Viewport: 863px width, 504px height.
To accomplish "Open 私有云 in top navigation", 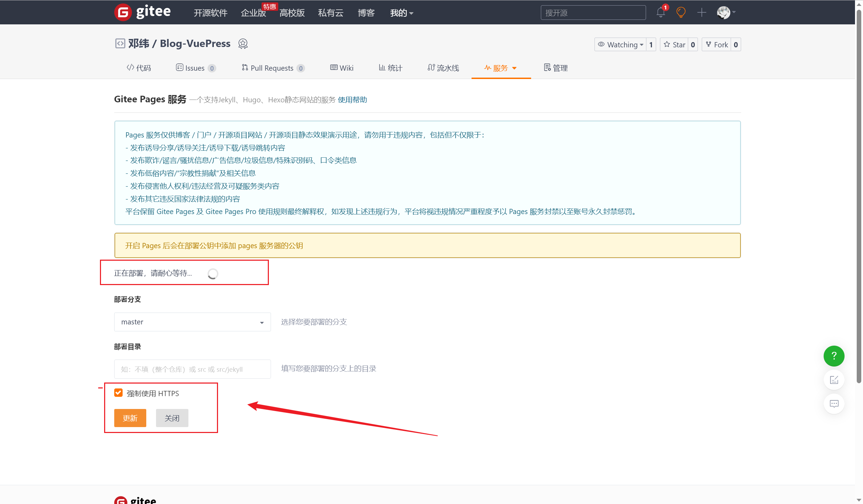I will [331, 13].
